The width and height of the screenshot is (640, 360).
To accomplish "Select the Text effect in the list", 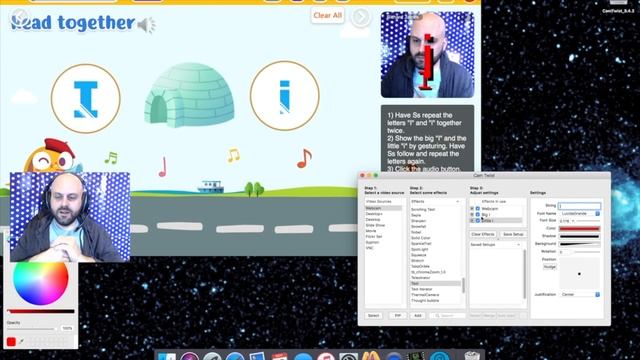I will coord(436,283).
